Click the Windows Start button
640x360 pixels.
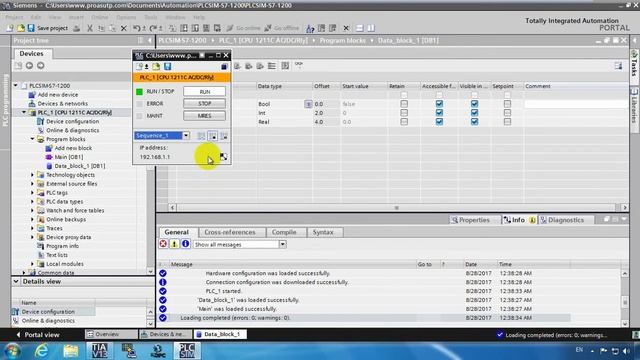12,351
